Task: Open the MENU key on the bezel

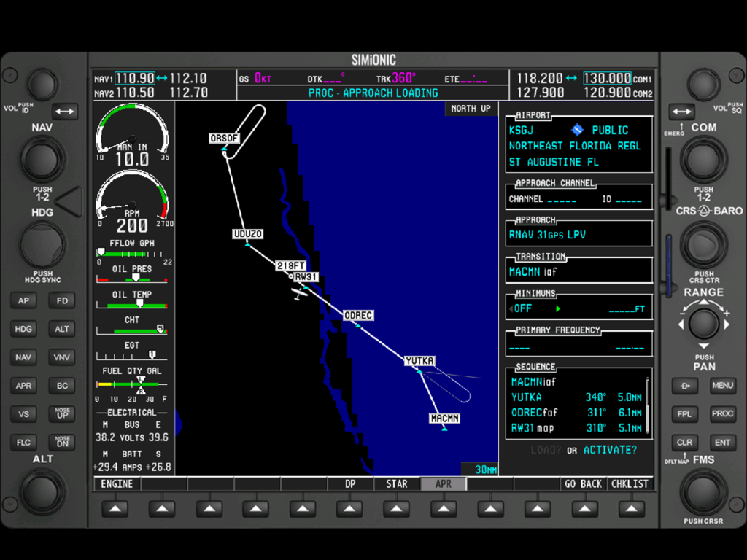Action: click(x=722, y=385)
